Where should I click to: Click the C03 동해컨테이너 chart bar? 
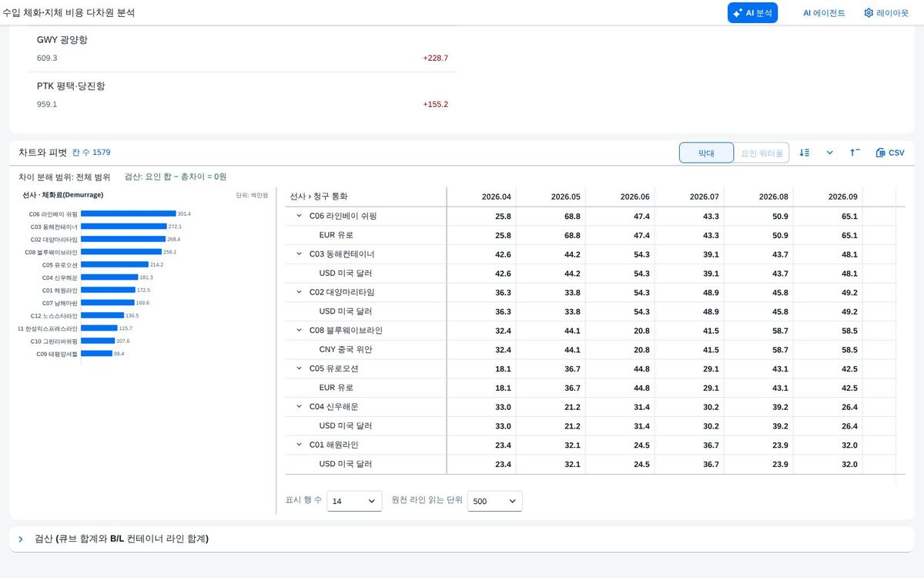[x=124, y=227]
